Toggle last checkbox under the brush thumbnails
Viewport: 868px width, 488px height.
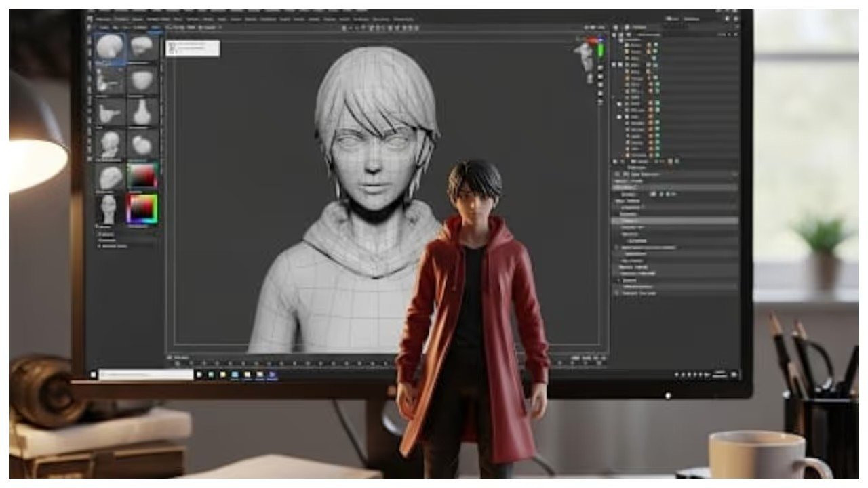point(100,246)
